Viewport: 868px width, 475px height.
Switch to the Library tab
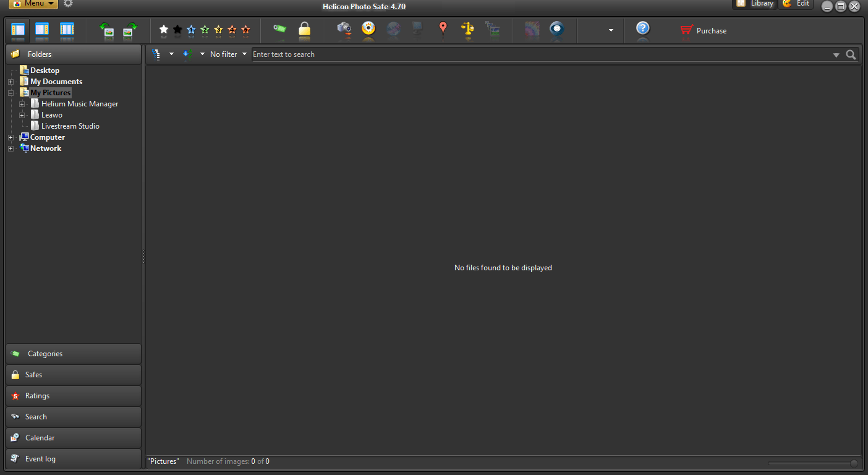(x=755, y=4)
